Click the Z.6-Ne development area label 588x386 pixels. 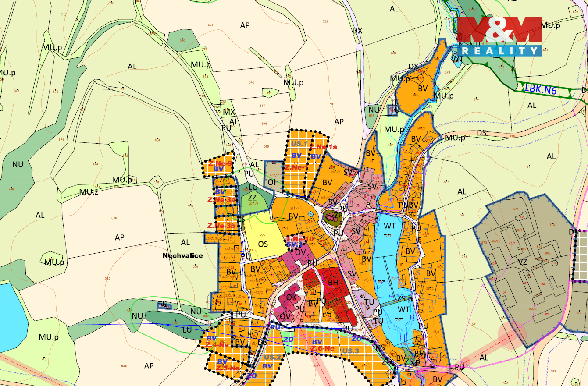[x=323, y=348]
